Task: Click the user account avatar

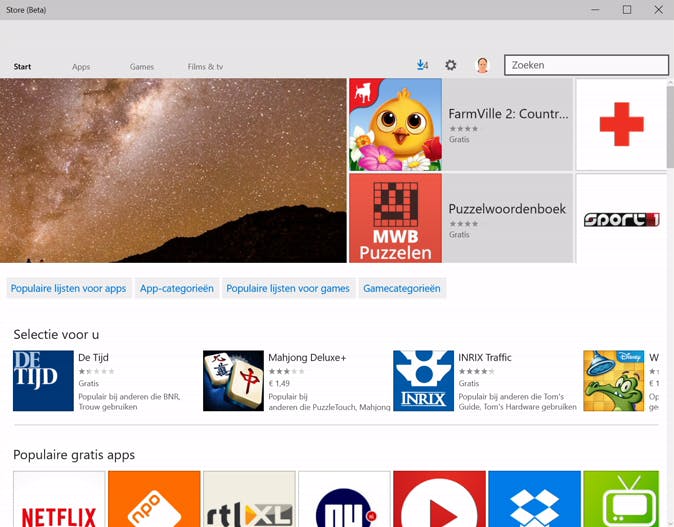Action: (483, 65)
